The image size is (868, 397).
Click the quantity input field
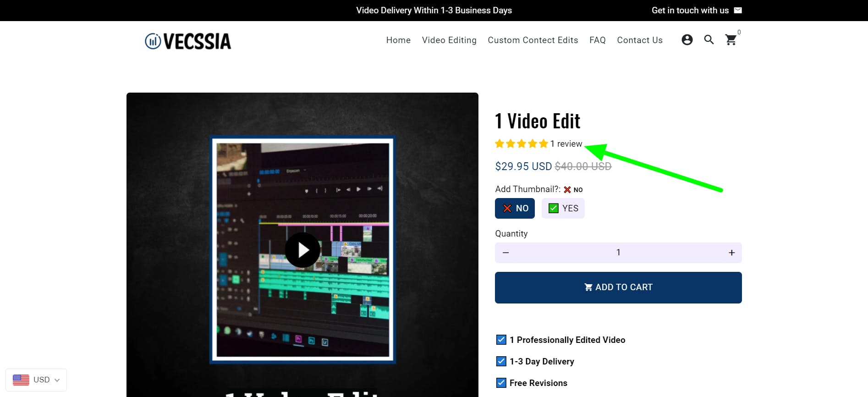pyautogui.click(x=618, y=253)
